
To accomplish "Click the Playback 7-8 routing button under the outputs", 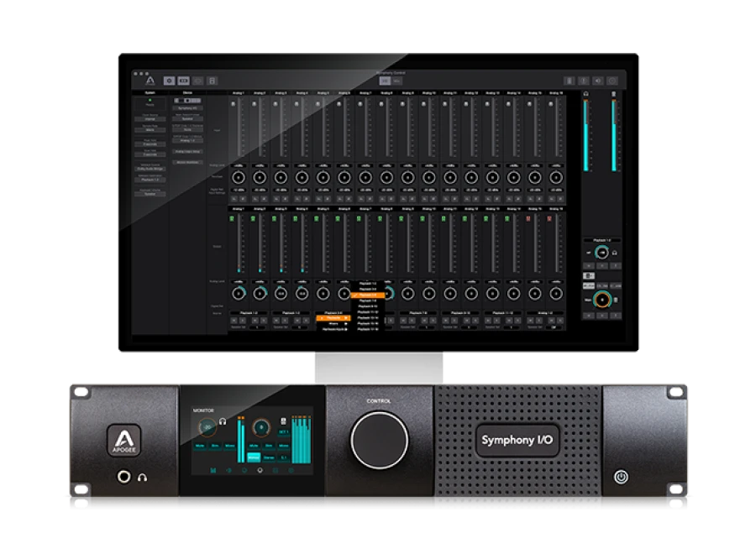I will (418, 313).
